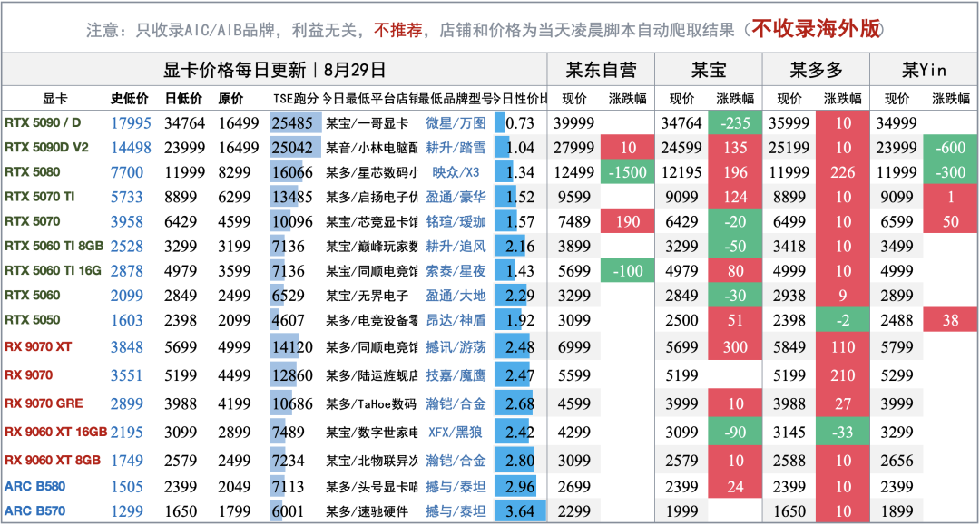This screenshot has height=525, width=980.
Task: Select the red 300 change cell
Action: [735, 346]
